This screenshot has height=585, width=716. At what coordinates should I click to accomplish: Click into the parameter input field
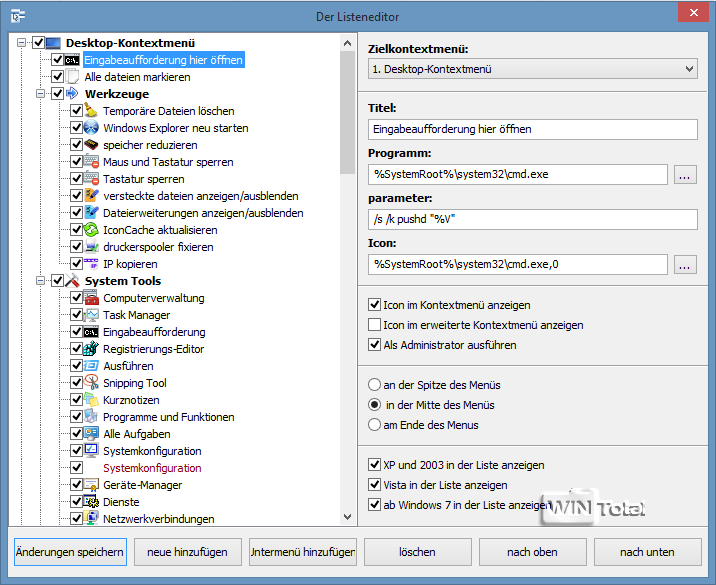pyautogui.click(x=532, y=219)
